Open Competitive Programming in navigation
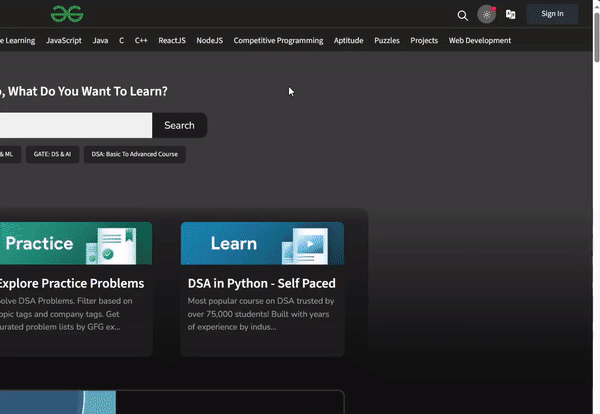Image resolution: width=600 pixels, height=414 pixels. [278, 41]
